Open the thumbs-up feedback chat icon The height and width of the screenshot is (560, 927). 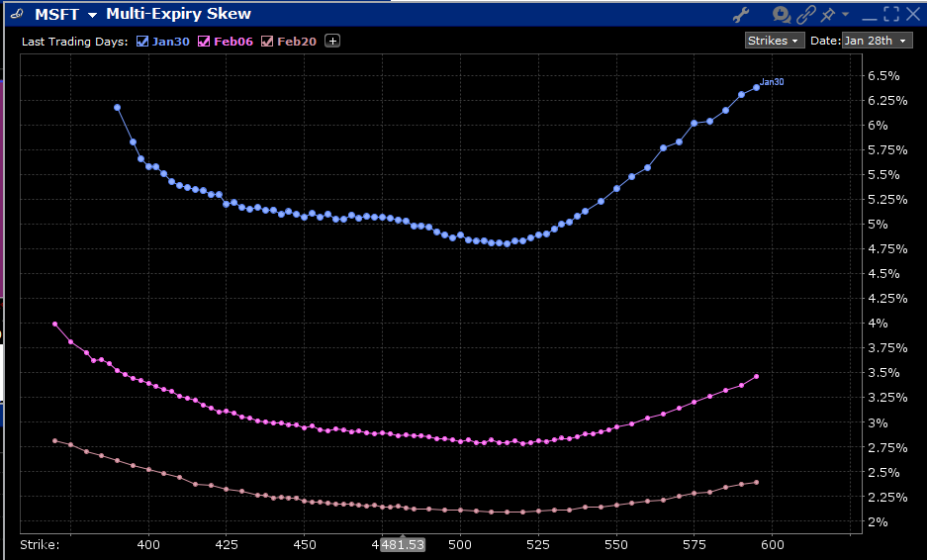point(782,14)
